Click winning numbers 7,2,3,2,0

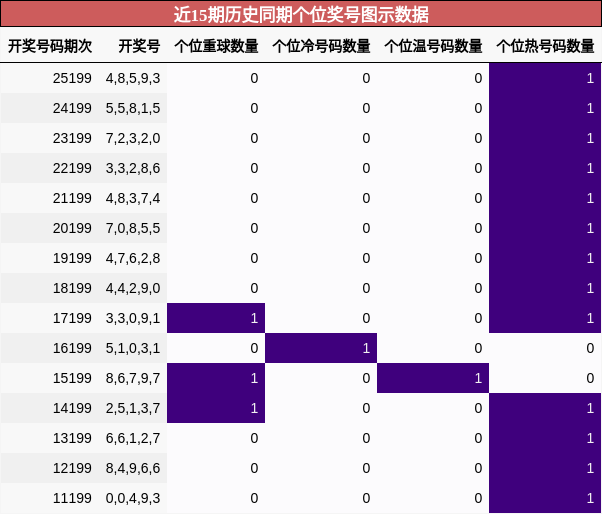pyautogui.click(x=133, y=138)
